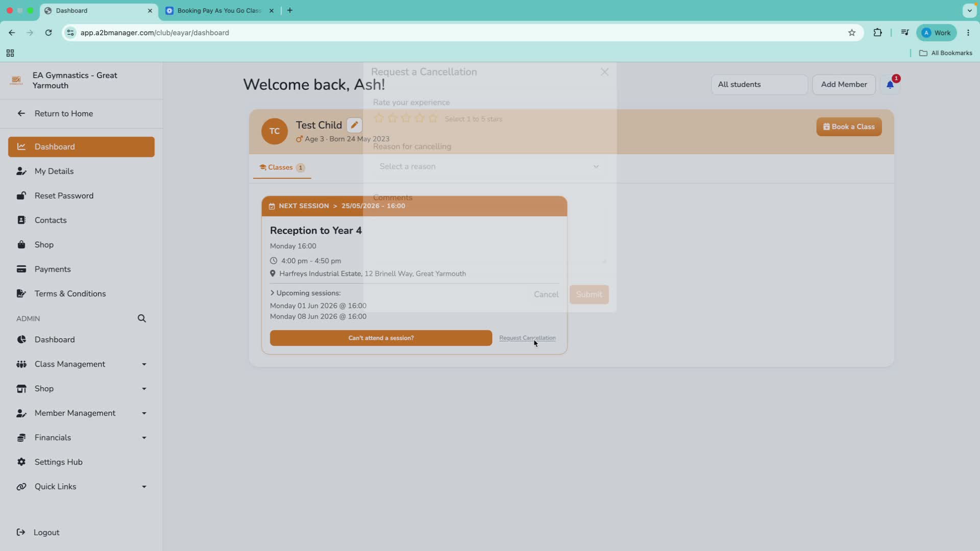Open the notifications bell icon
The width and height of the screenshot is (980, 551).
890,85
